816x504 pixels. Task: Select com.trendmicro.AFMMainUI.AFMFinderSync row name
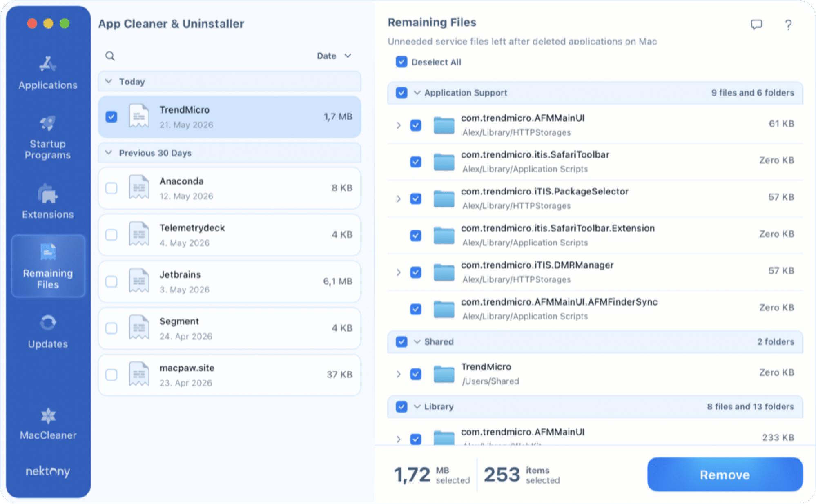pyautogui.click(x=559, y=302)
